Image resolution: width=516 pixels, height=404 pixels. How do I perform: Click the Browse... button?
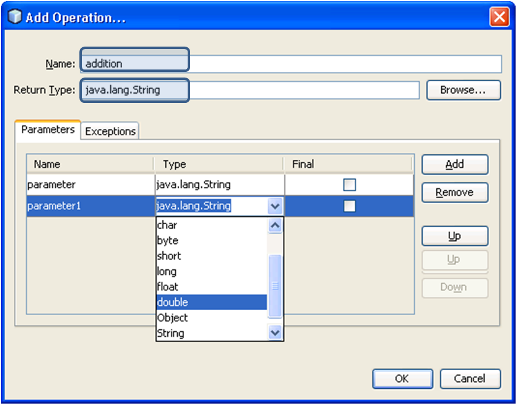coord(463,90)
